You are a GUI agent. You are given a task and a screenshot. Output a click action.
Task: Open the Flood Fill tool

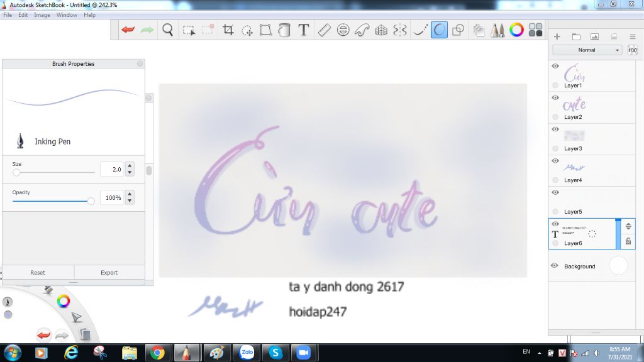coord(284,29)
